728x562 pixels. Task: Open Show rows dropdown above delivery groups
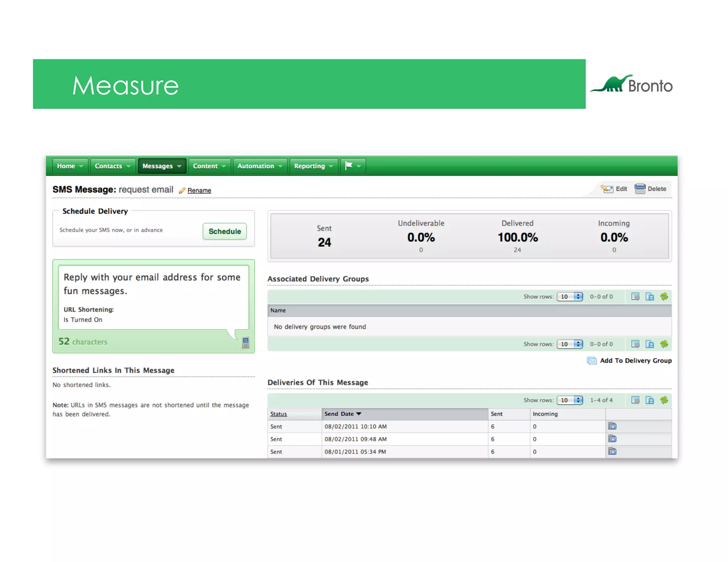click(x=570, y=297)
